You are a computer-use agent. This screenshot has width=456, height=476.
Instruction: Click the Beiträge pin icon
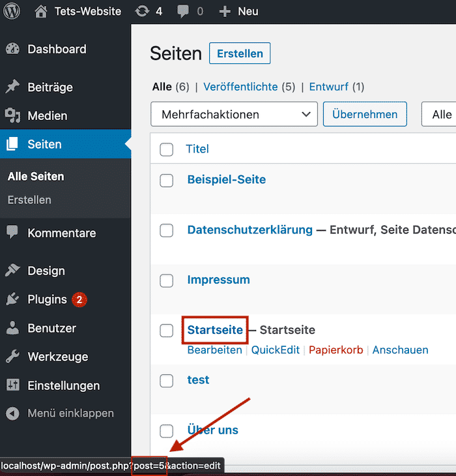tap(12, 87)
